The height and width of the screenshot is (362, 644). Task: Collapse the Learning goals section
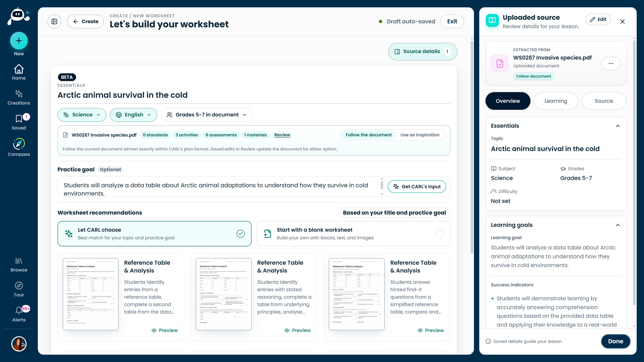click(x=618, y=225)
